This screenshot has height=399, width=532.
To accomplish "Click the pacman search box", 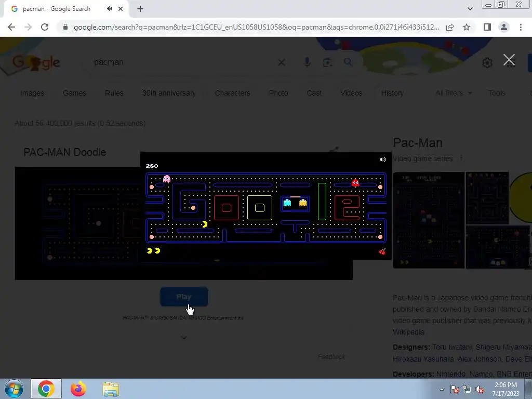I will pyautogui.click(x=183, y=62).
